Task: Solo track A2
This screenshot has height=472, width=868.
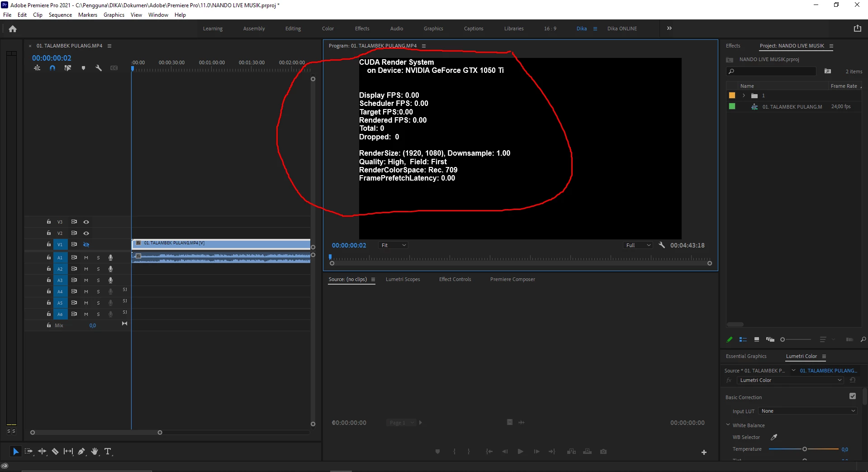Action: pyautogui.click(x=98, y=269)
